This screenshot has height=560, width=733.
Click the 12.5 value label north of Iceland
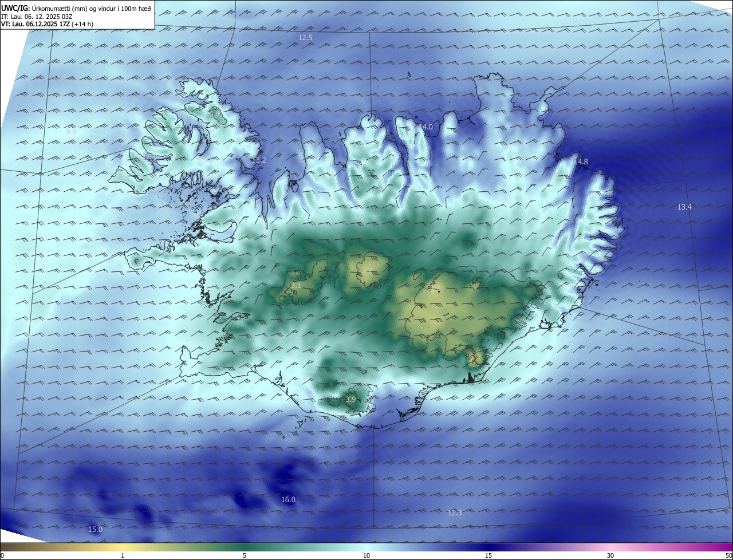[305, 38]
